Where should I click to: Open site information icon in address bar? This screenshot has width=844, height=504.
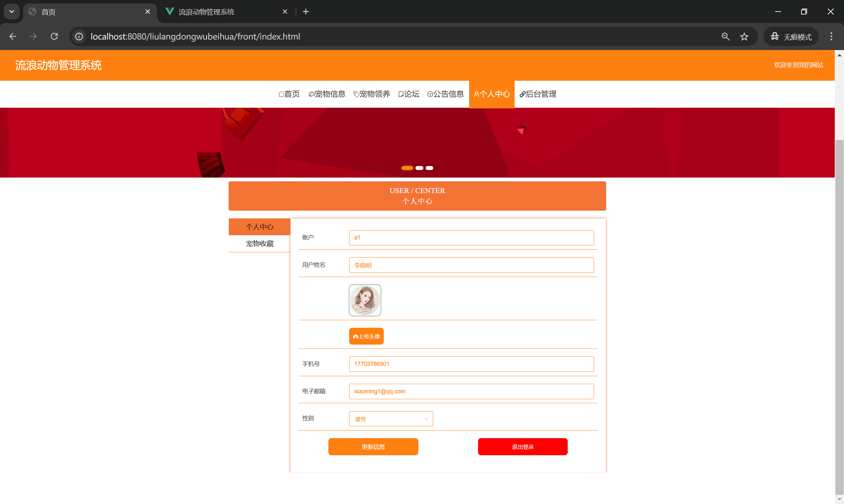[x=79, y=36]
